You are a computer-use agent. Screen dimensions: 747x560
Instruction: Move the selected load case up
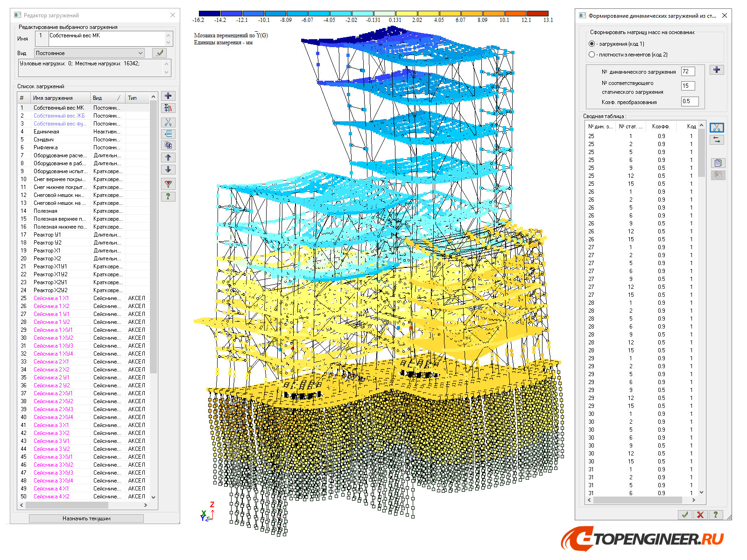[168, 157]
